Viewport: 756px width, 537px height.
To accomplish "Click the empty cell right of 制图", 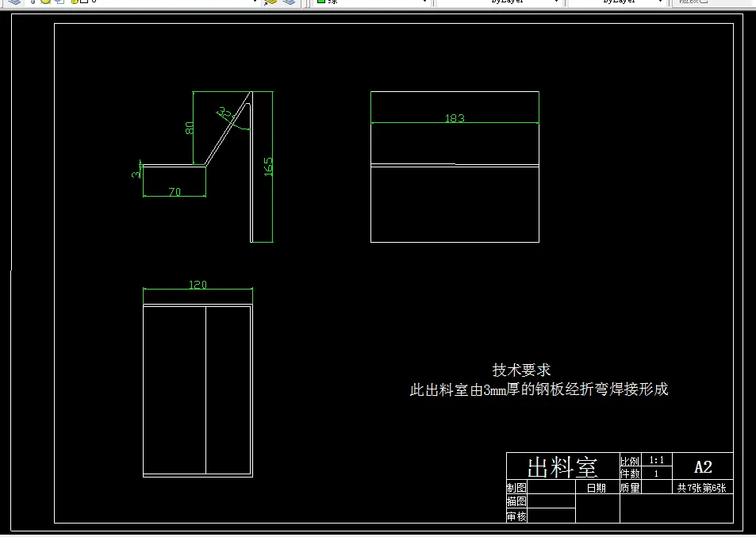I will [551, 487].
